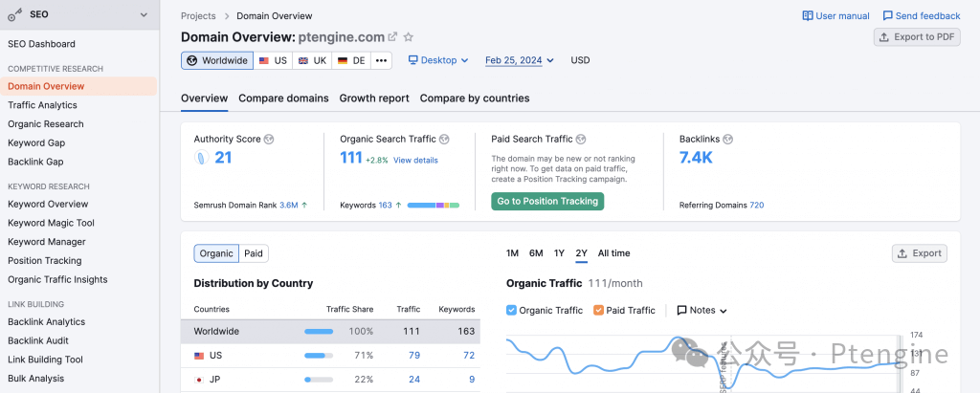Click the external link icon beside ptengine.com
980x393 pixels.
click(392, 37)
